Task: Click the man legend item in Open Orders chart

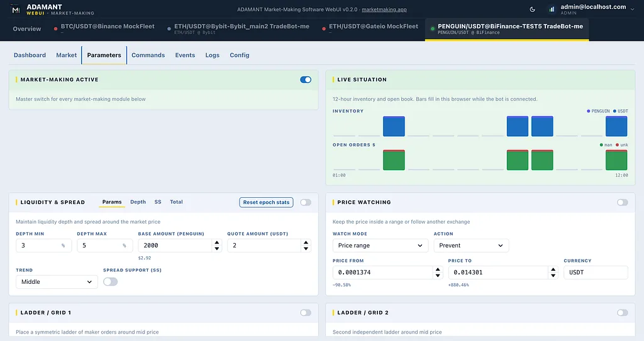Action: (x=606, y=145)
